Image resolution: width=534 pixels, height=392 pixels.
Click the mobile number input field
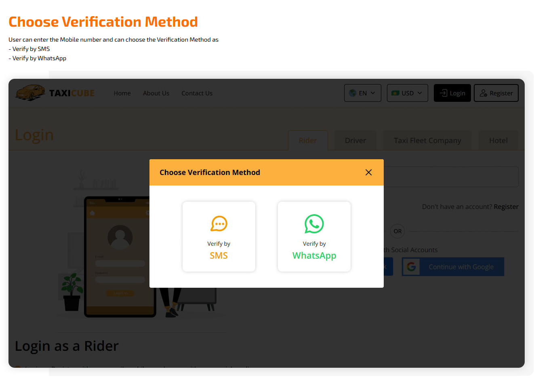(x=451, y=177)
